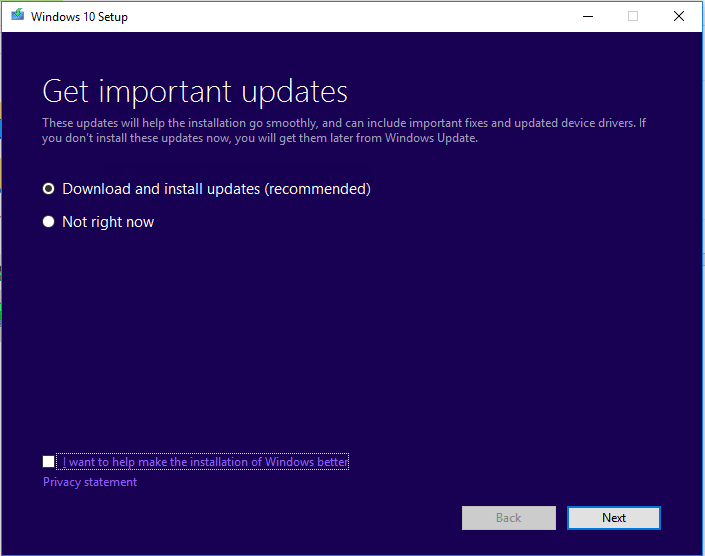Click the 'Get important updates' heading
This screenshot has width=705, height=556.
tap(195, 92)
